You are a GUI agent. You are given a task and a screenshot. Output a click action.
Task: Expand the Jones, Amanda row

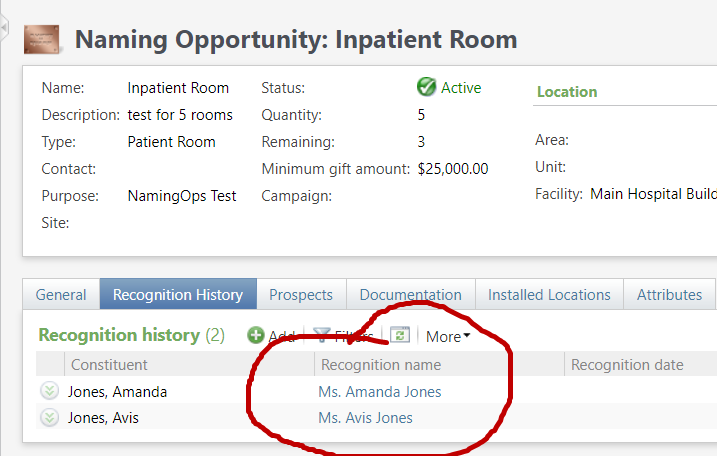pyautogui.click(x=50, y=392)
